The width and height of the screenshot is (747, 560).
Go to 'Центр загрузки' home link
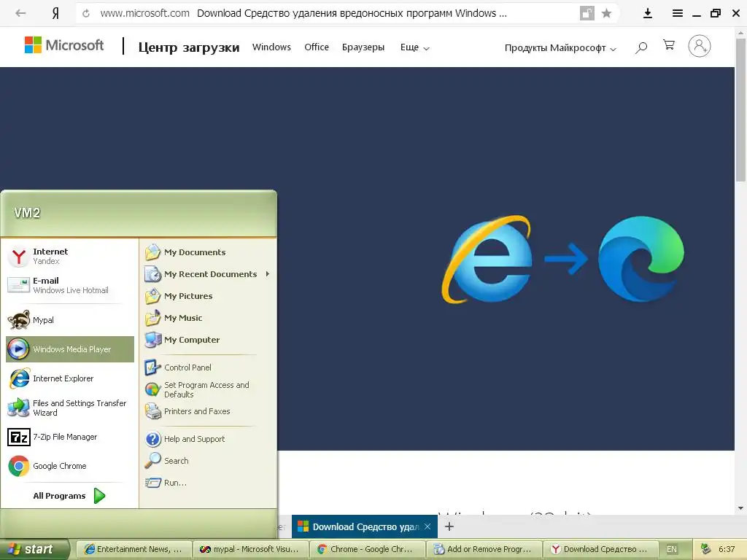click(189, 47)
